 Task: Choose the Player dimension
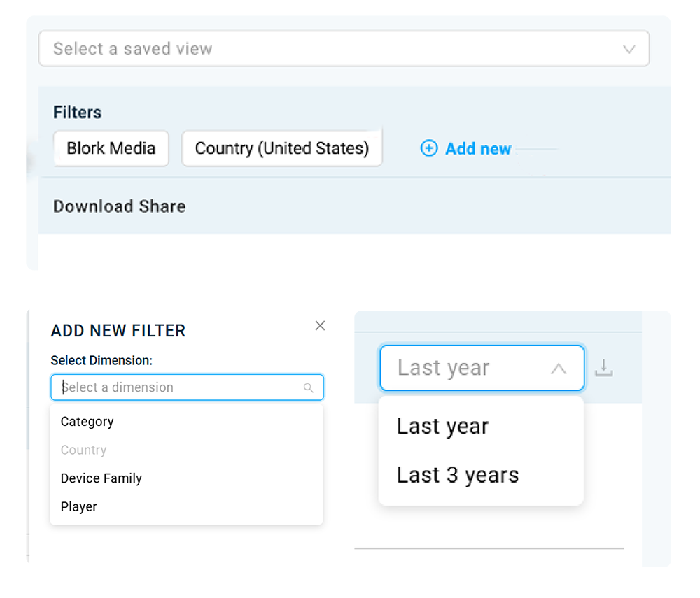coord(78,507)
